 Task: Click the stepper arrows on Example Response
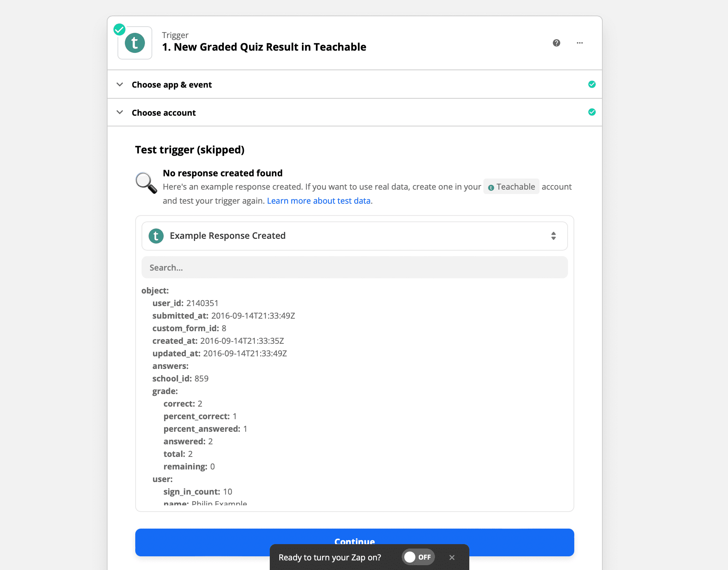pyautogui.click(x=552, y=236)
